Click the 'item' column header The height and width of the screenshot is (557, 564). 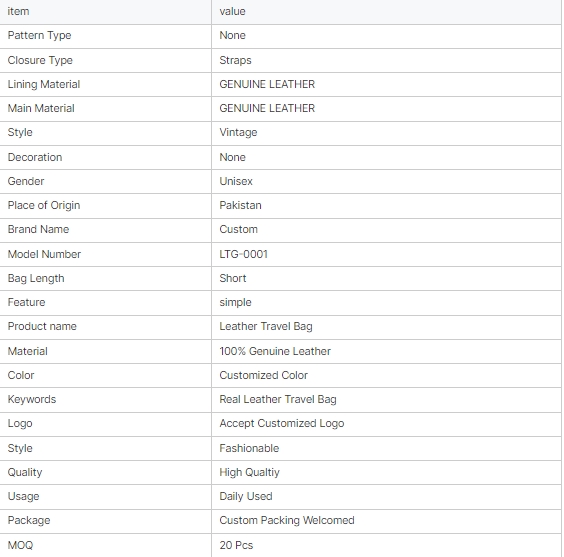[x=18, y=12]
